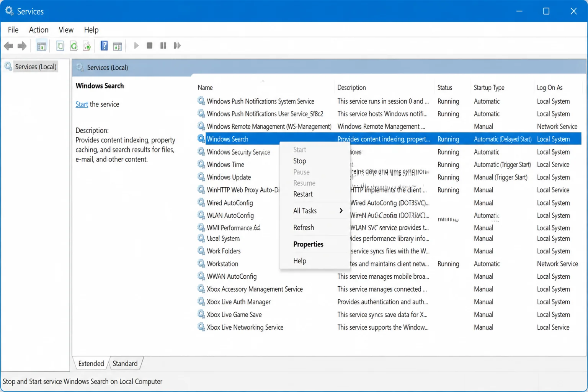Open the Action menu
The width and height of the screenshot is (588, 392).
pos(39,29)
